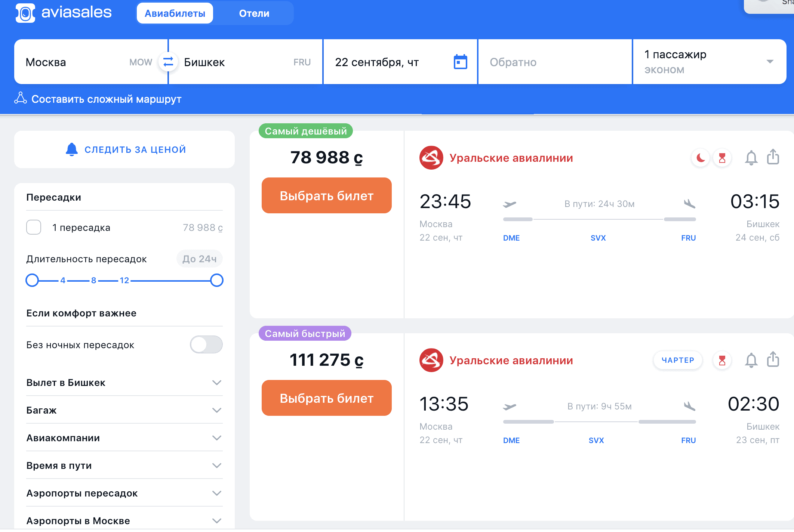The width and height of the screenshot is (794, 532).
Task: Click the Пересадки filter heading
Action: 54,197
